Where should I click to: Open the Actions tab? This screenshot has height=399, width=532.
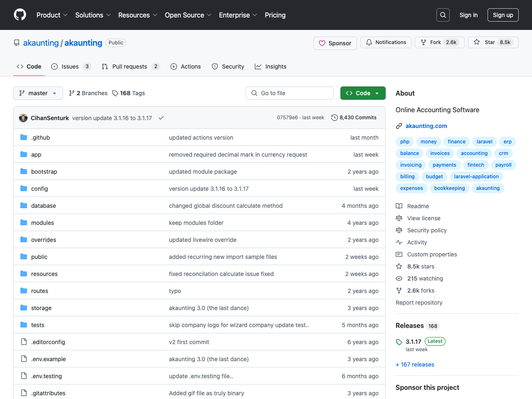tap(186, 66)
